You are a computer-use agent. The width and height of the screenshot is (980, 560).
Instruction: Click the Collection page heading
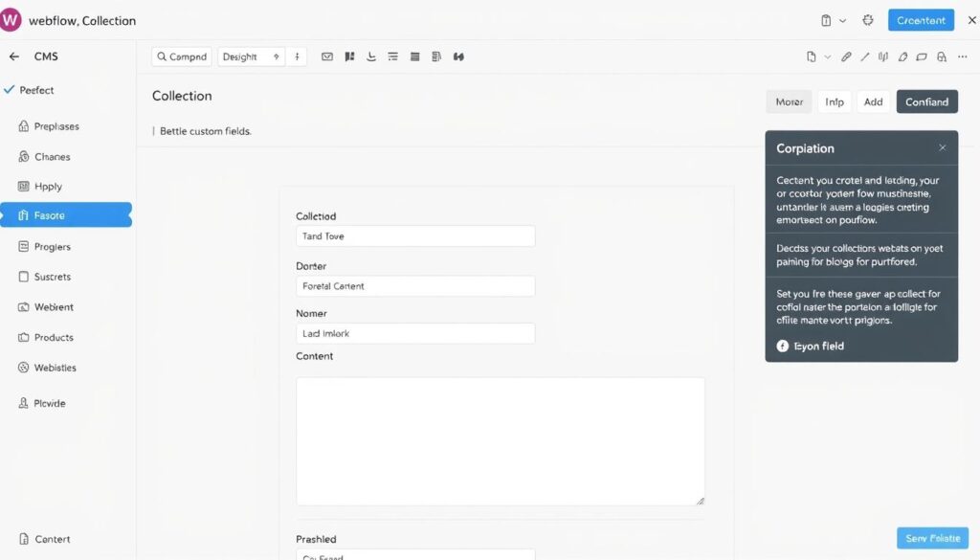(x=182, y=96)
